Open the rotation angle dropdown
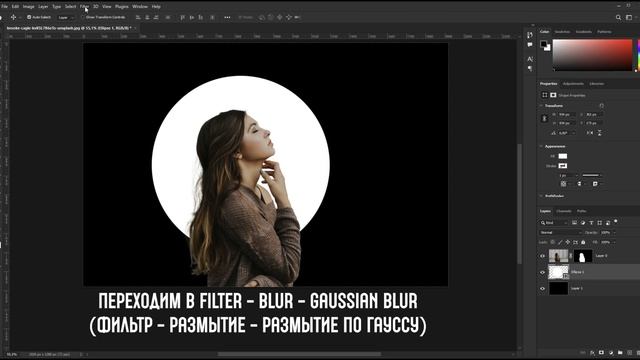This screenshot has height=360, width=640. pos(573,133)
